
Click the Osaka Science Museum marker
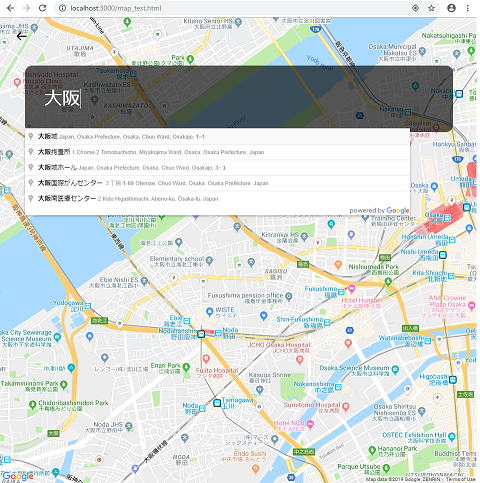click(x=395, y=369)
